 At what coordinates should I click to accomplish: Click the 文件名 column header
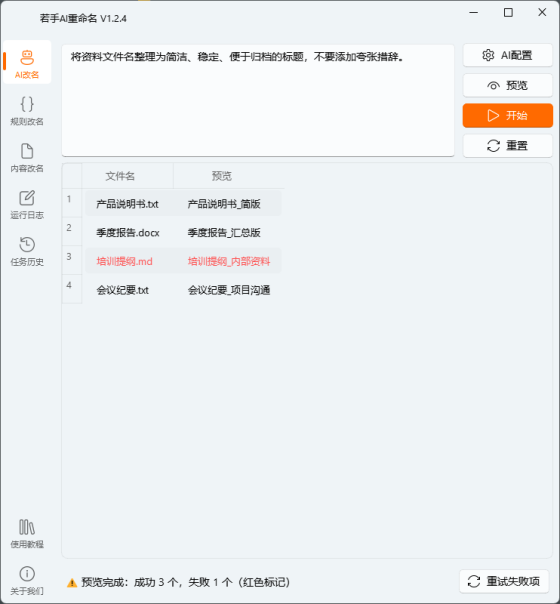pos(127,176)
